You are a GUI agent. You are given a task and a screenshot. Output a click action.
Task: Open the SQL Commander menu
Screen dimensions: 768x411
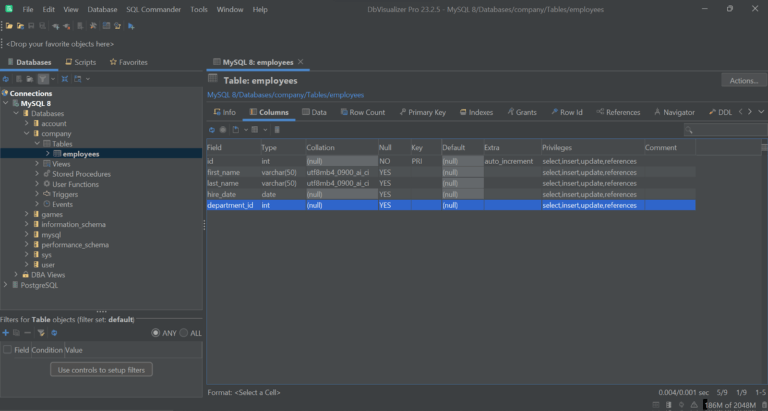(153, 9)
